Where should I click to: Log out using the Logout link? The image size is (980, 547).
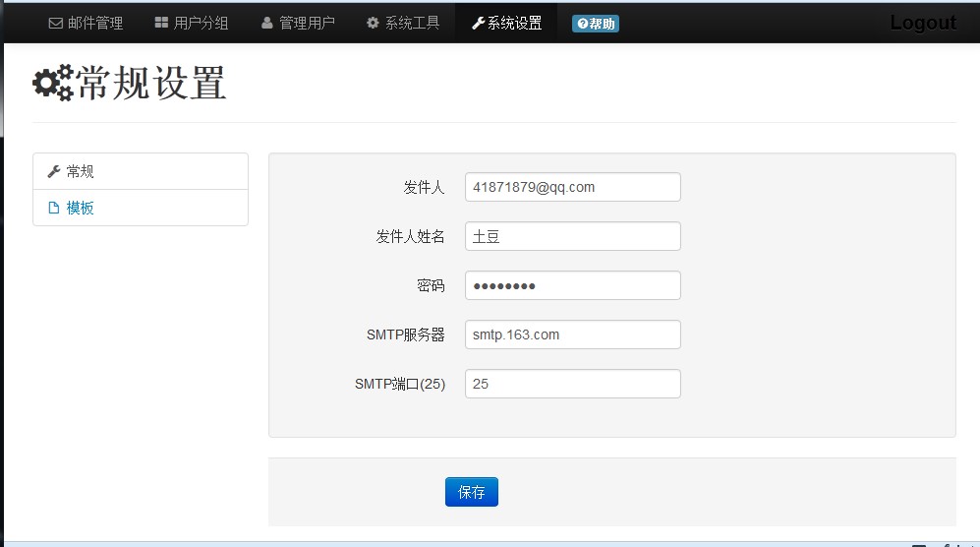click(x=922, y=23)
